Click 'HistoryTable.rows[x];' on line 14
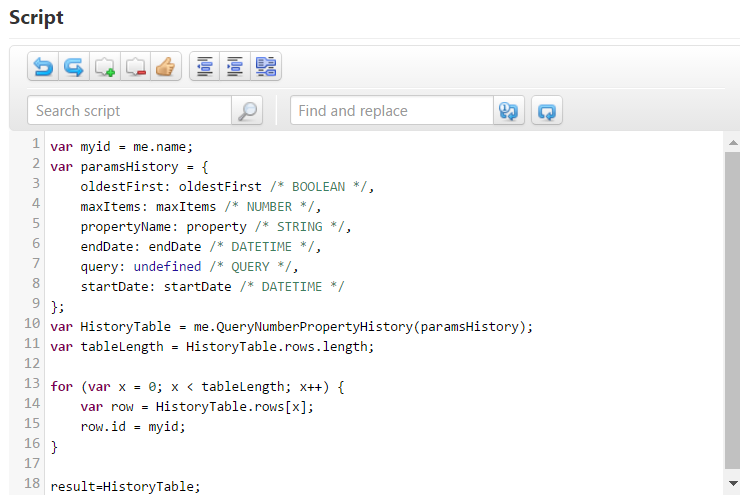The image size is (740, 500). pyautogui.click(x=235, y=407)
